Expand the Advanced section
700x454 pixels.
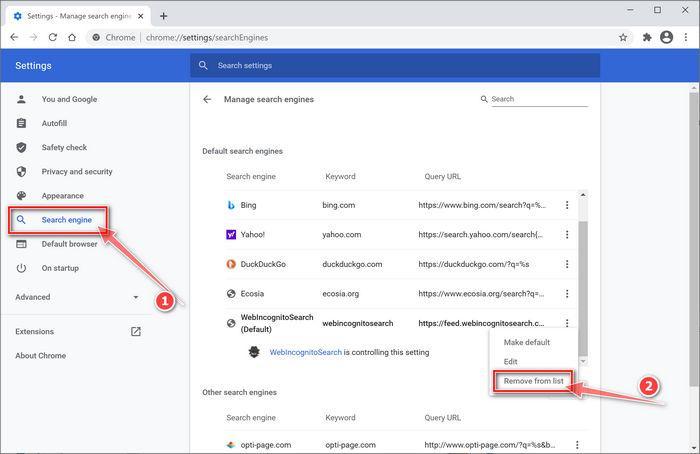pyautogui.click(x=77, y=297)
